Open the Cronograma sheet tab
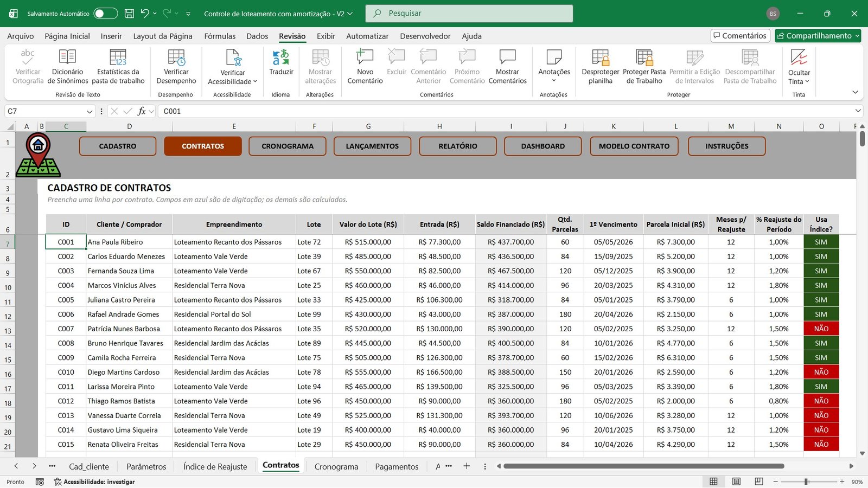 coord(336,466)
